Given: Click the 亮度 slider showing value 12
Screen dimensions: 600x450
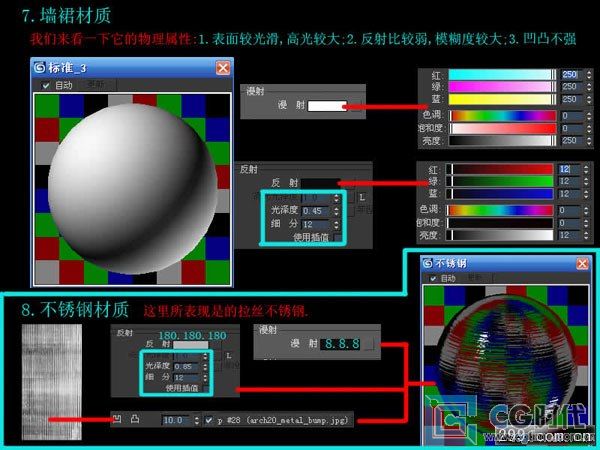Looking at the screenshot, I should (x=500, y=235).
